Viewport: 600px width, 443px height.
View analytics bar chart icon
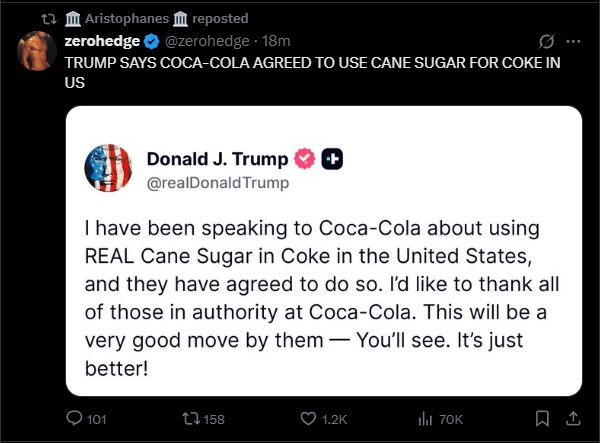pos(425,419)
